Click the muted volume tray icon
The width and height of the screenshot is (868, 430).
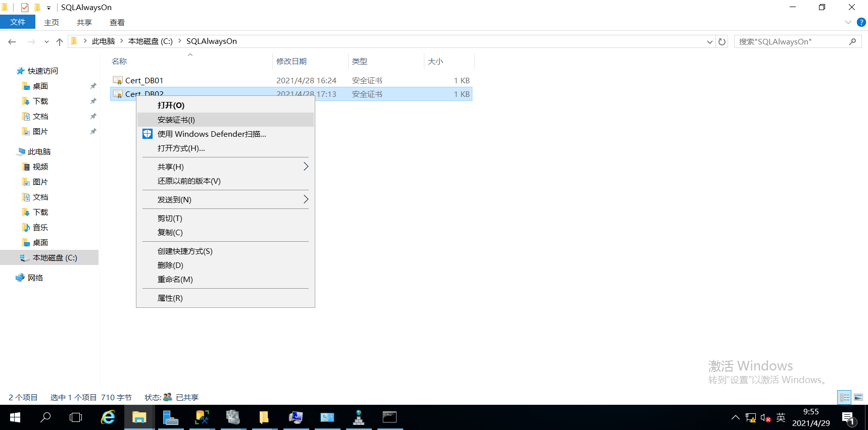pyautogui.click(x=765, y=418)
